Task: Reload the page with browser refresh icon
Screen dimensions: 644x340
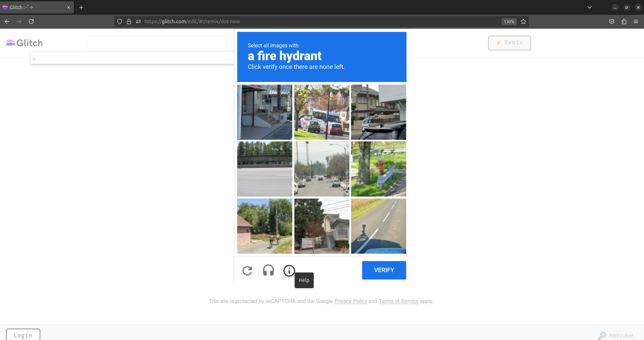Action: pos(31,22)
